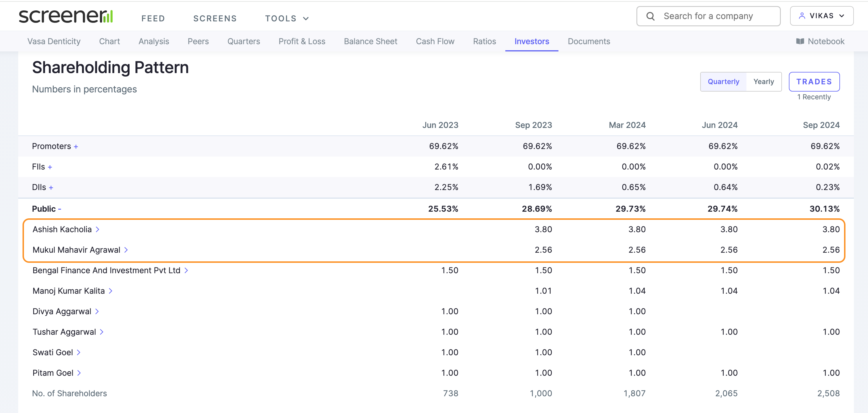The height and width of the screenshot is (413, 868).
Task: Open the Balance Sheet tab
Action: (370, 41)
